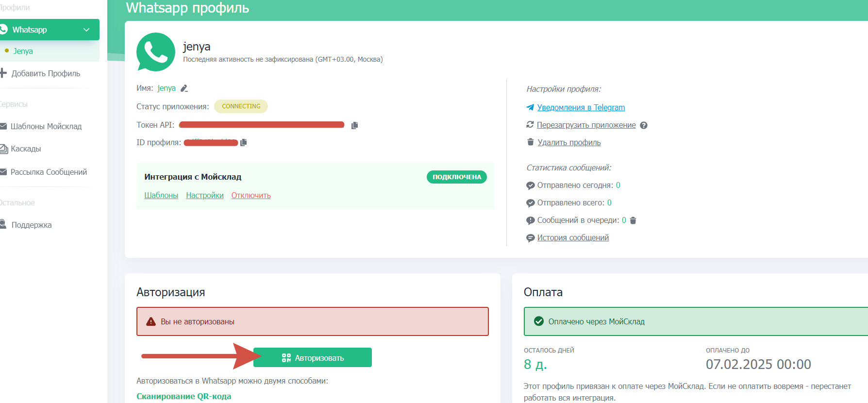Go to Рассылка Сообщений
Viewport: 868px width, 403px height.
point(49,172)
